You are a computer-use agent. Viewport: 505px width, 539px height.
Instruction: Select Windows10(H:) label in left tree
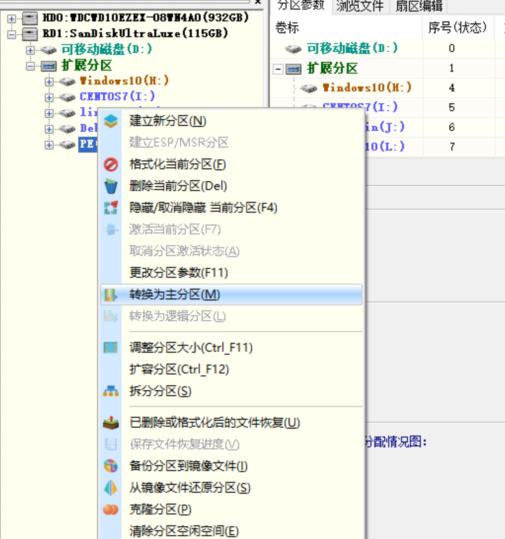click(x=124, y=81)
